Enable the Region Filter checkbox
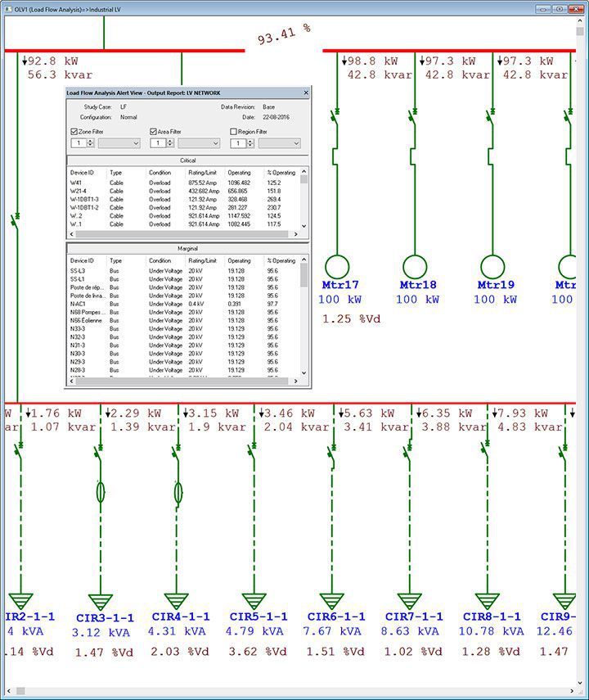The height and width of the screenshot is (700, 589). [233, 131]
